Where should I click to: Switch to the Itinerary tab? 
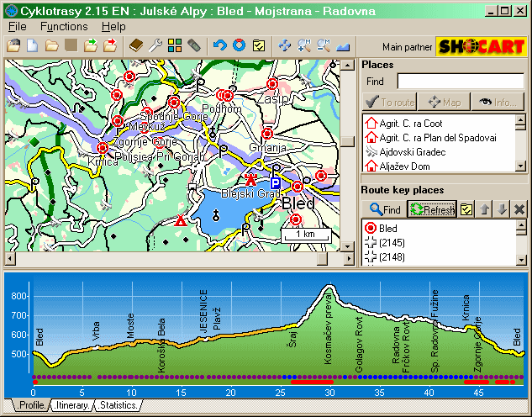pyautogui.click(x=71, y=405)
